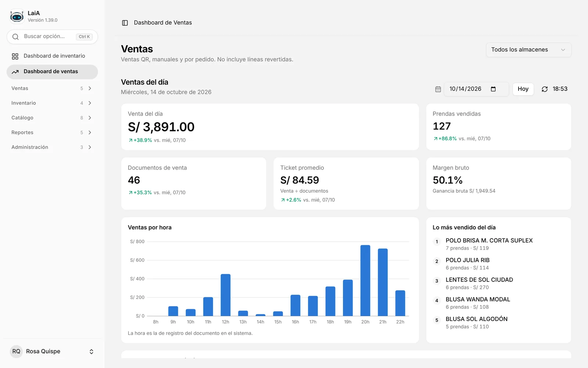The height and width of the screenshot is (368, 588).
Task: Click the +38.9% change indicator
Action: [x=140, y=140]
